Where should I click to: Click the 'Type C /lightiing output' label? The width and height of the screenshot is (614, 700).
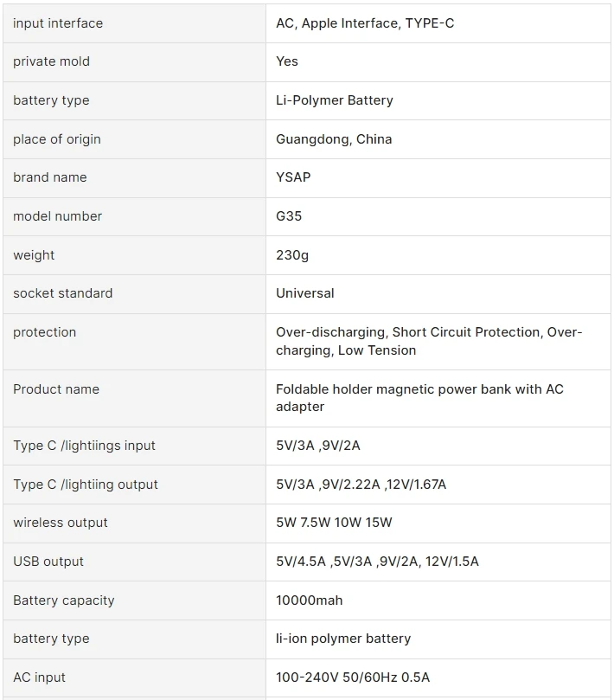click(x=86, y=485)
